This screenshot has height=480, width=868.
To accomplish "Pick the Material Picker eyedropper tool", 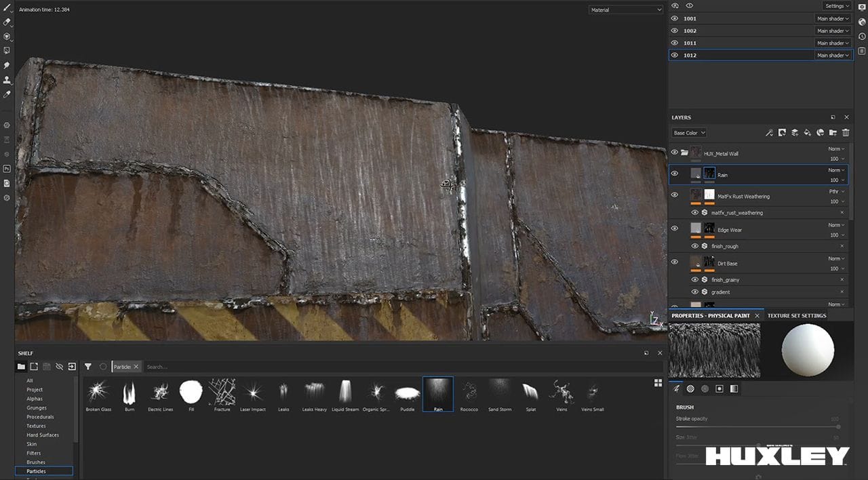I will point(7,94).
